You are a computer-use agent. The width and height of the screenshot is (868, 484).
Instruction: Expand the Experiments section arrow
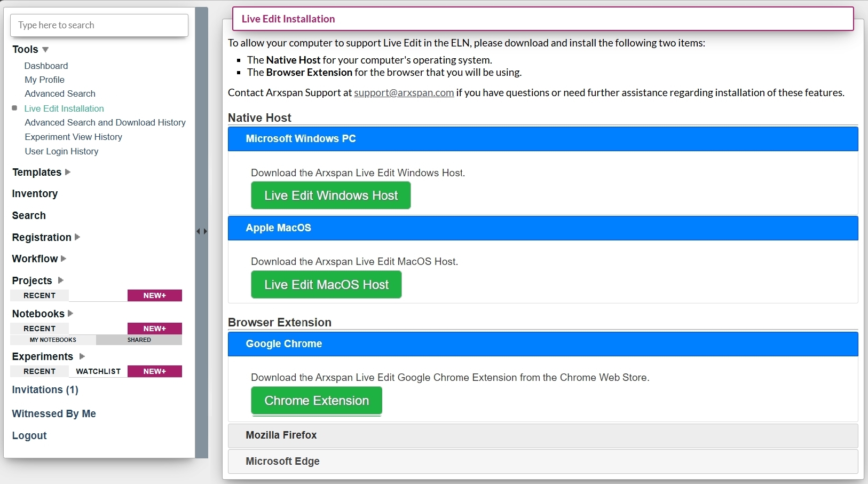(82, 356)
